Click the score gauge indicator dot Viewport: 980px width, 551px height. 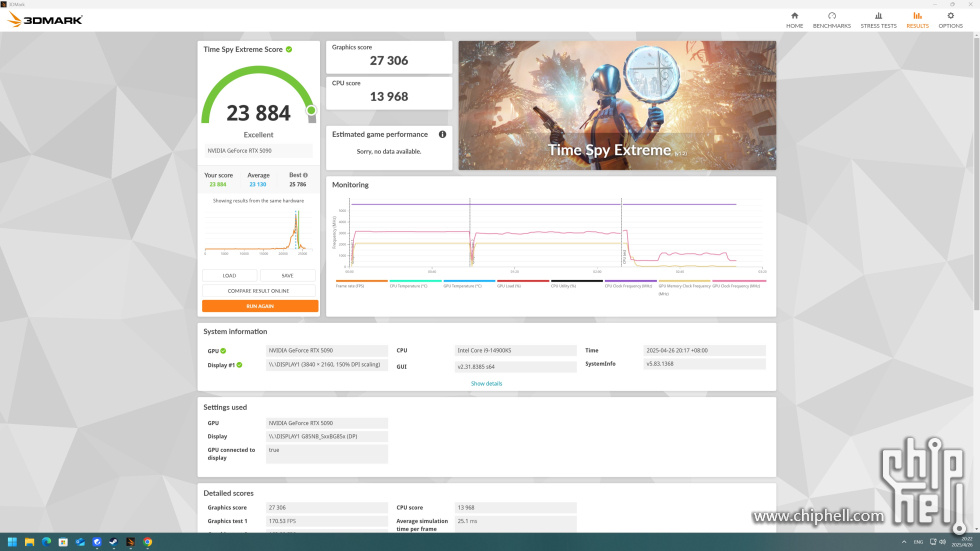(x=311, y=111)
